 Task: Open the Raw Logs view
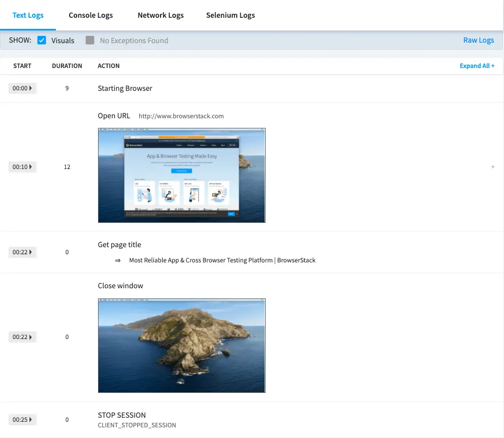[478, 40]
